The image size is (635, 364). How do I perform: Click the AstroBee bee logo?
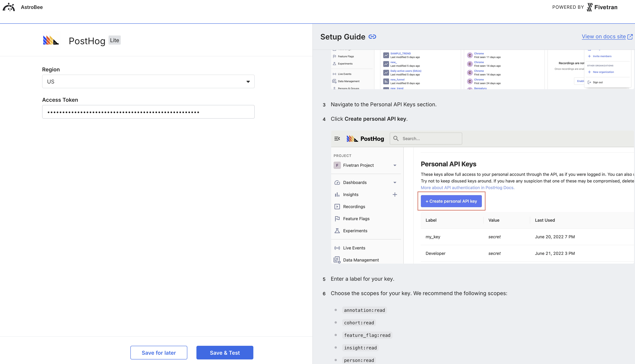coord(9,7)
